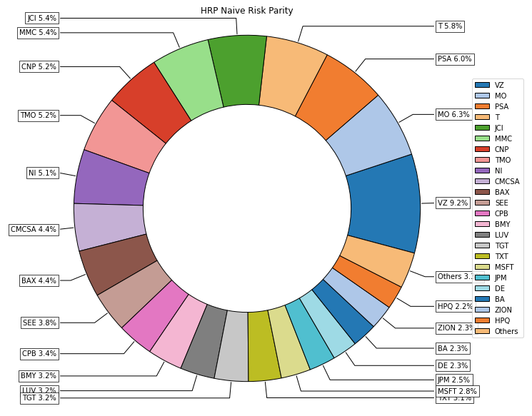Click the VZ color swatch in the legend
This screenshot has width=532, height=416.
point(482,85)
